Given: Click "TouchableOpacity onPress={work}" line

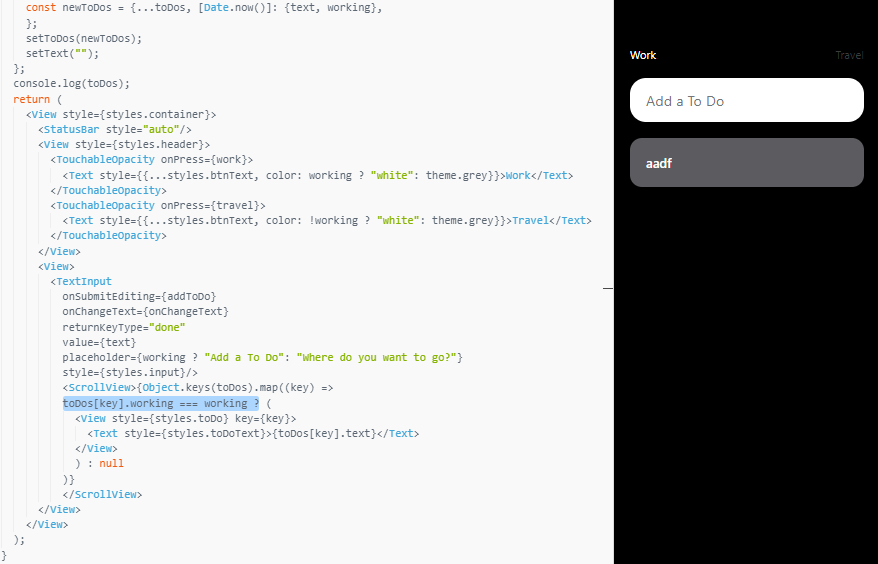Looking at the screenshot, I should [152, 160].
